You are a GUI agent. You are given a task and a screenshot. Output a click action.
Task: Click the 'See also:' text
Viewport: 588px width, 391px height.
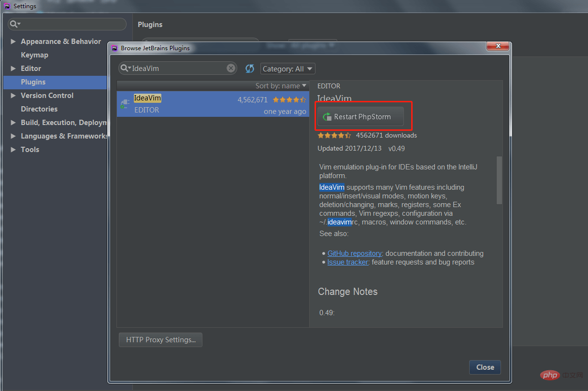click(334, 234)
